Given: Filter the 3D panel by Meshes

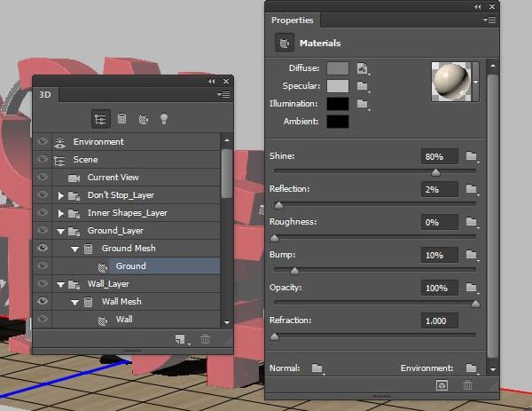Looking at the screenshot, I should pos(121,119).
